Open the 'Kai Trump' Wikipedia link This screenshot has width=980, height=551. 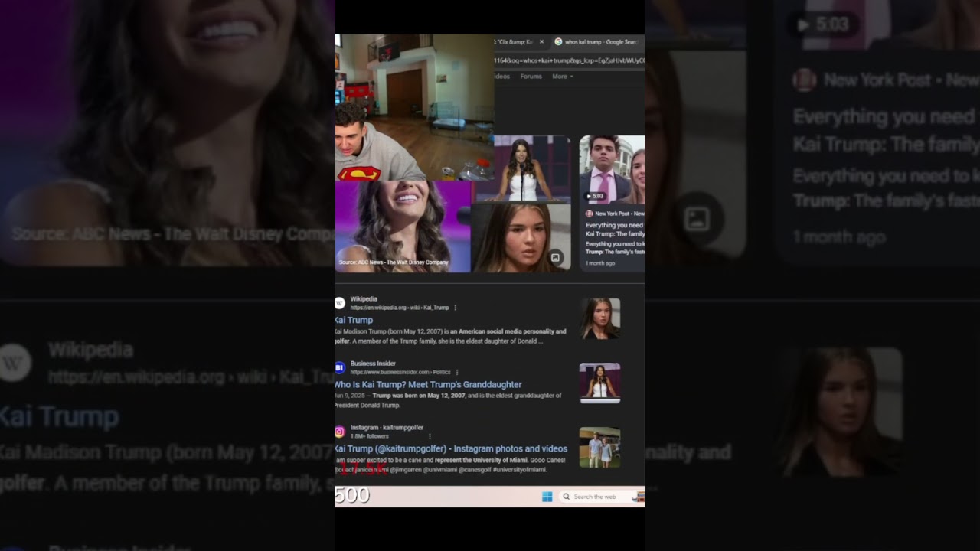(354, 320)
